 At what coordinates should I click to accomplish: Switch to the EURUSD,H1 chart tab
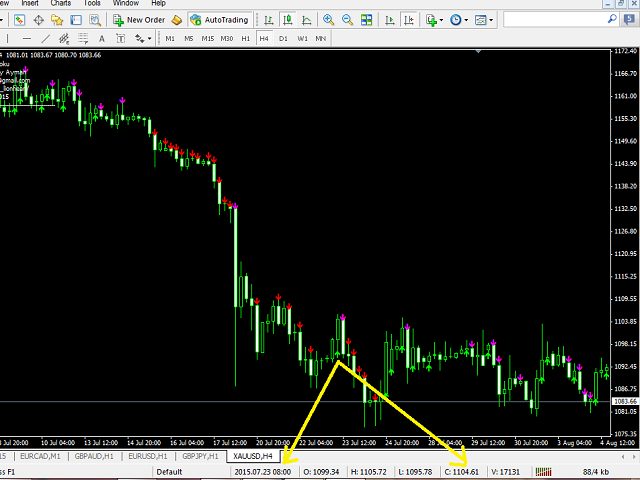tap(148, 456)
